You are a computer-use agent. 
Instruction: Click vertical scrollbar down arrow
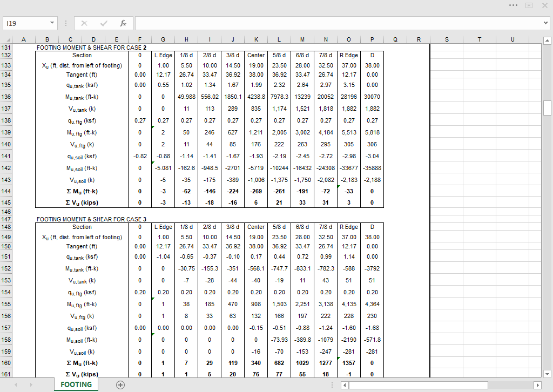[547, 374]
